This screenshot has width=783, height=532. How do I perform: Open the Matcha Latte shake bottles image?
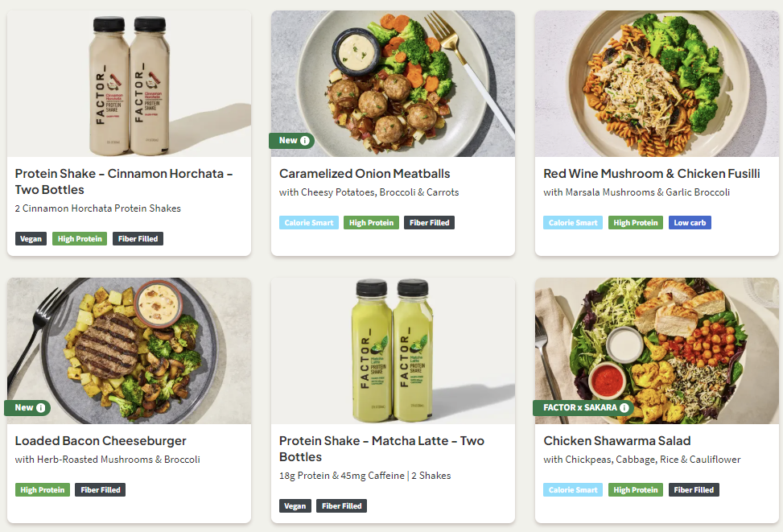393,351
